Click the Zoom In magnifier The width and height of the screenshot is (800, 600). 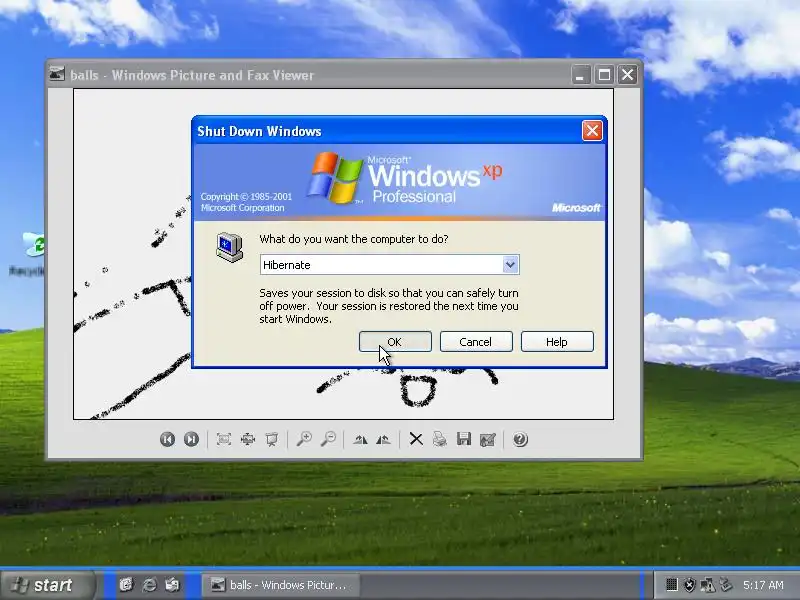(x=304, y=439)
